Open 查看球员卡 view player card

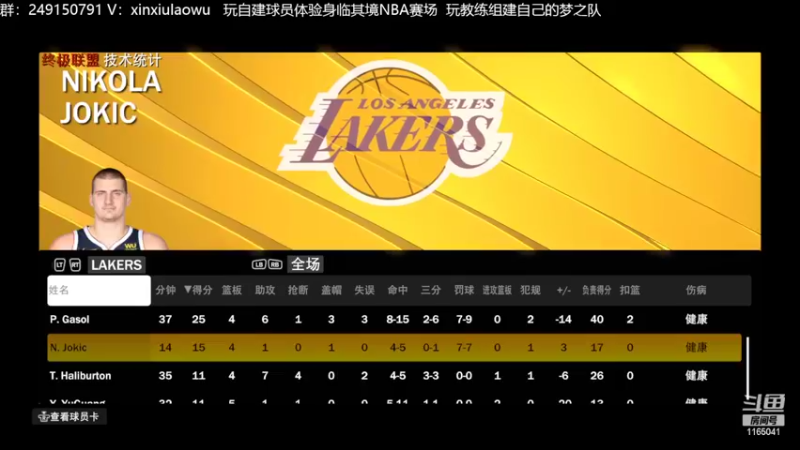(69, 417)
